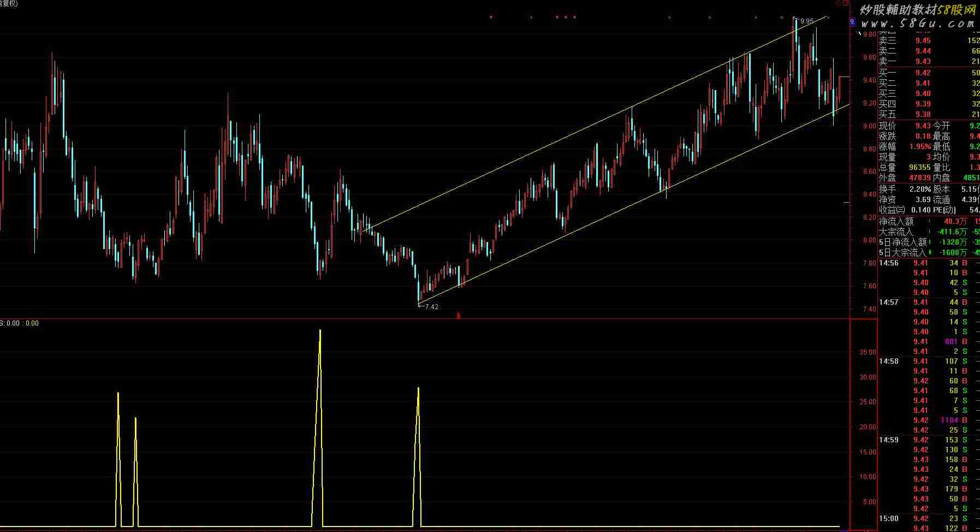The height and width of the screenshot is (532, 980).
Task: Click the 现价 current price value 9.43
Action: (x=923, y=126)
